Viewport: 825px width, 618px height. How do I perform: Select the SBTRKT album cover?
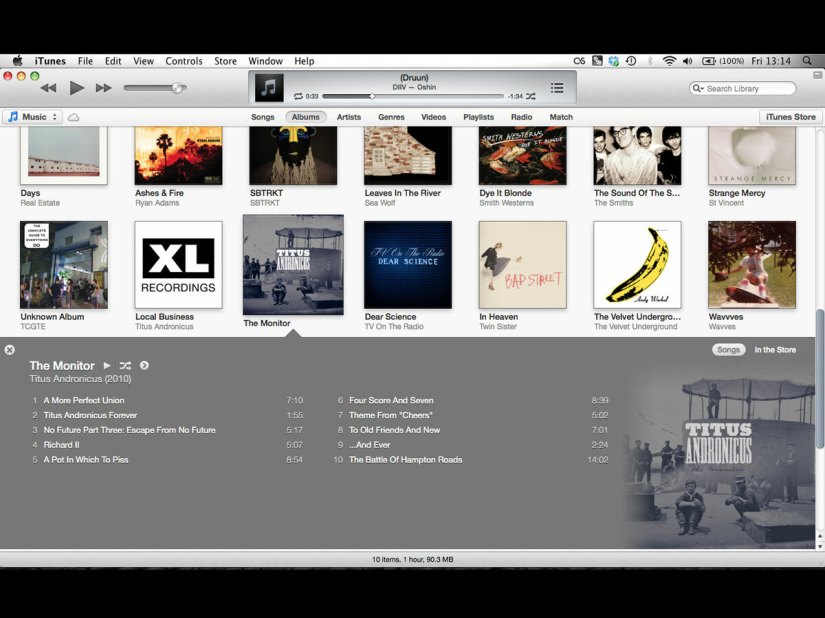(293, 156)
